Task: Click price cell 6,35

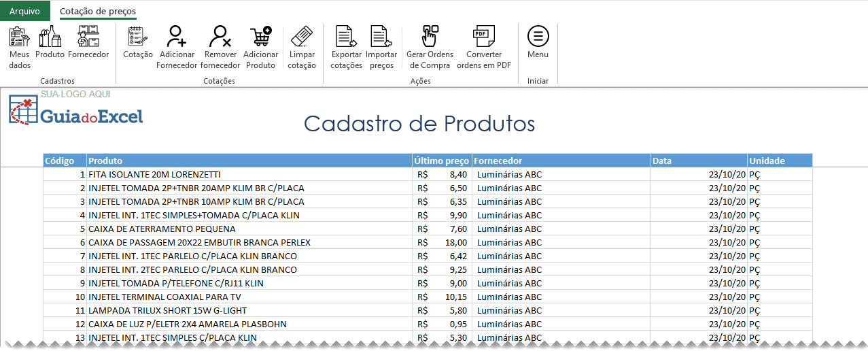Action: point(442,201)
